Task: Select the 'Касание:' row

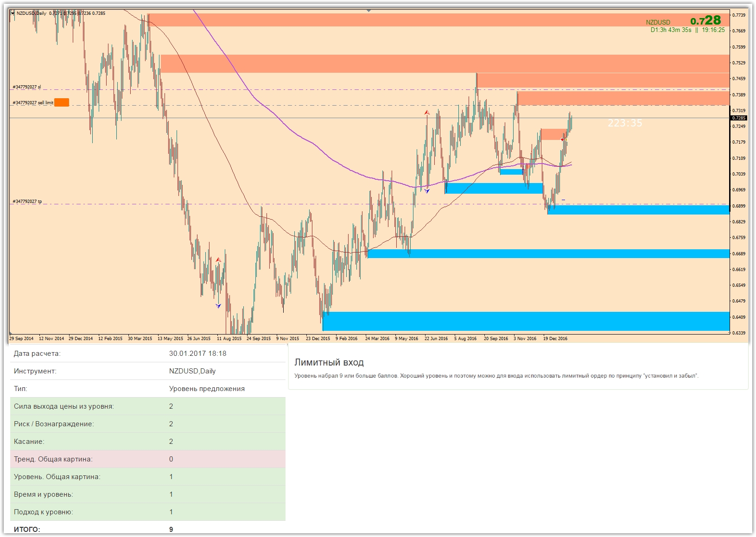Action: 148,442
